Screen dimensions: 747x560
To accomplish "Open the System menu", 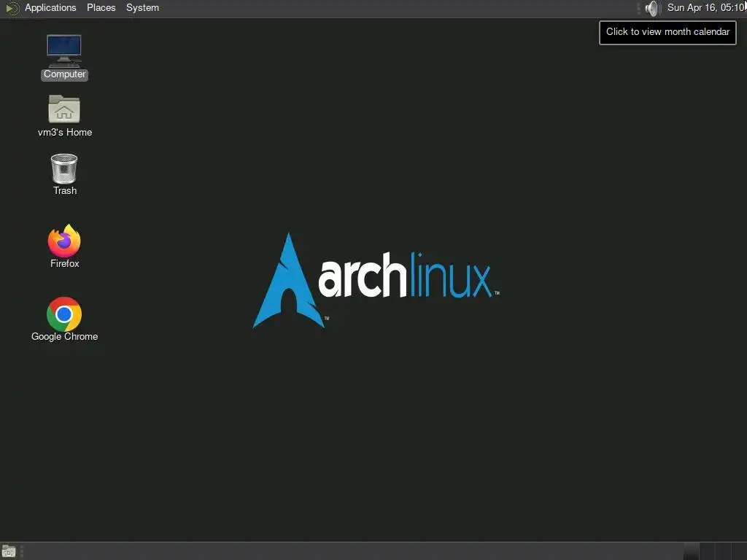I will click(x=142, y=8).
